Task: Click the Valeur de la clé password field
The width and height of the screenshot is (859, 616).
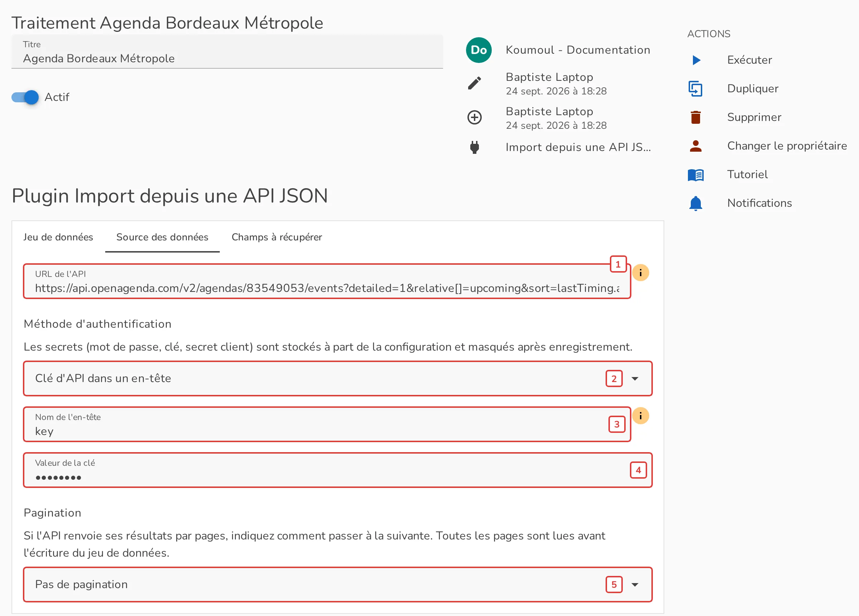Action: [338, 470]
